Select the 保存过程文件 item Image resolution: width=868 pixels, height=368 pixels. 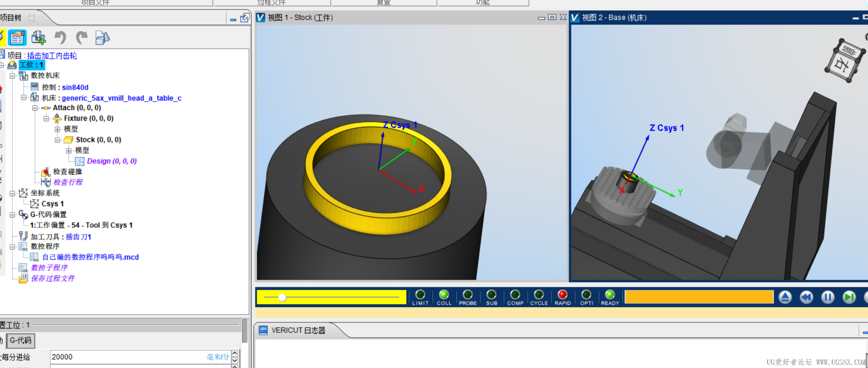click(x=53, y=278)
